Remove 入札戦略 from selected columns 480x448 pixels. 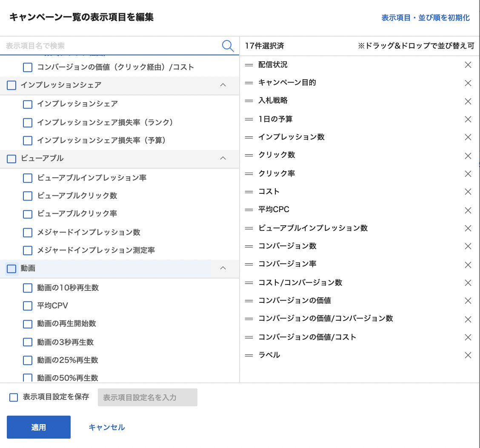point(468,101)
